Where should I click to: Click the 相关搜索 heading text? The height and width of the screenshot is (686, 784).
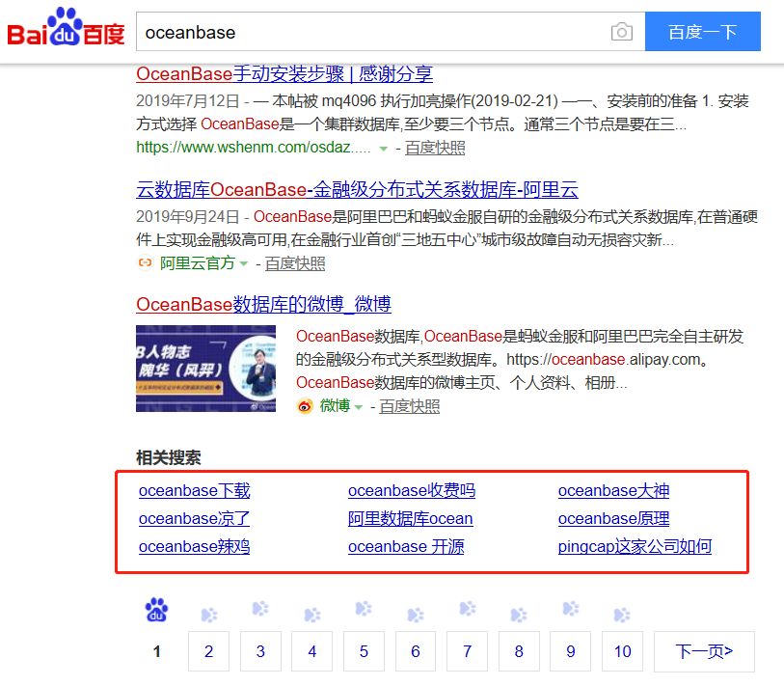[x=168, y=457]
